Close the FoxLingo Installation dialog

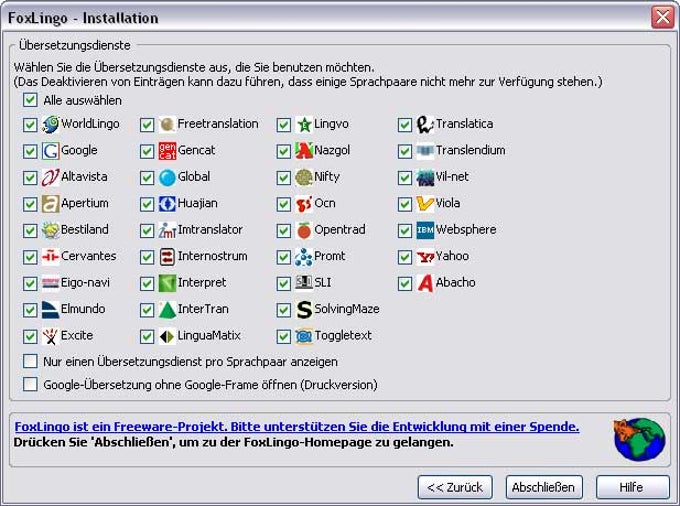click(x=662, y=17)
